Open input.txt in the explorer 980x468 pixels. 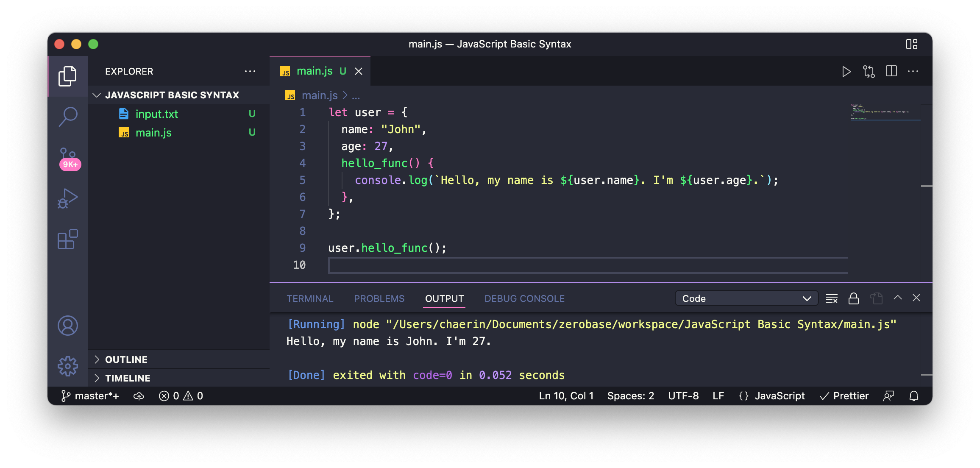coord(156,114)
